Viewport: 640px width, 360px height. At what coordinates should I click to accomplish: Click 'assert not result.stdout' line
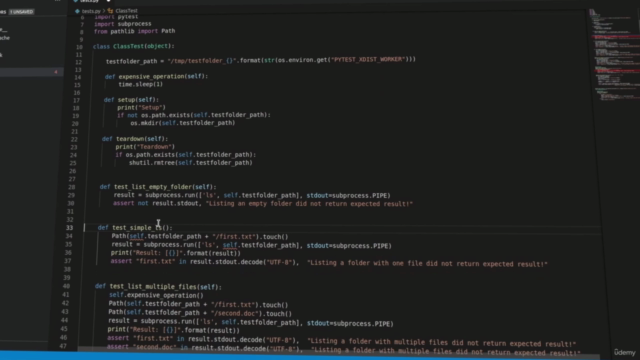click(x=263, y=203)
